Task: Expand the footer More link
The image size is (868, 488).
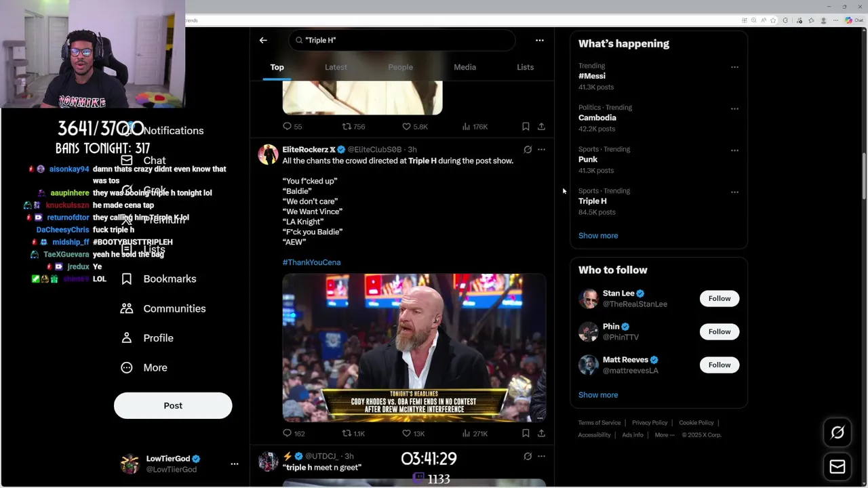Action: (x=665, y=435)
